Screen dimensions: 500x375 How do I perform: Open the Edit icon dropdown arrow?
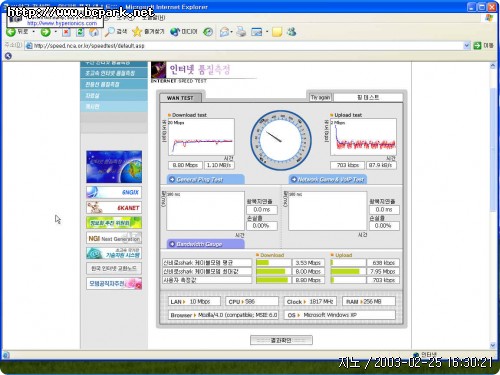click(267, 32)
